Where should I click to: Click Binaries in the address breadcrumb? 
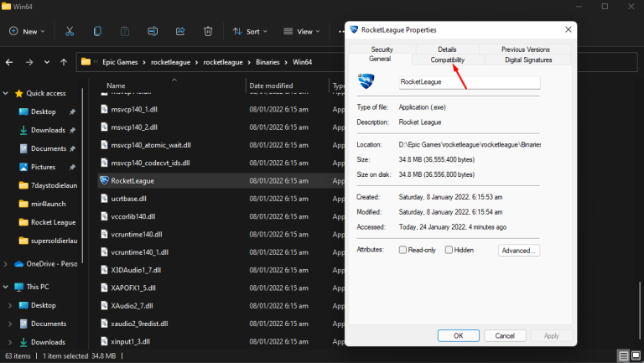click(x=267, y=62)
